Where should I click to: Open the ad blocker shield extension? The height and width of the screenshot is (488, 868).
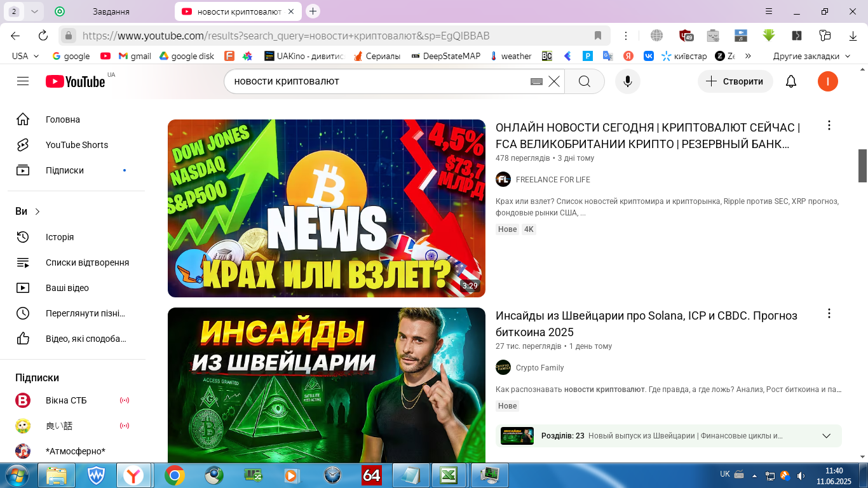(x=685, y=36)
